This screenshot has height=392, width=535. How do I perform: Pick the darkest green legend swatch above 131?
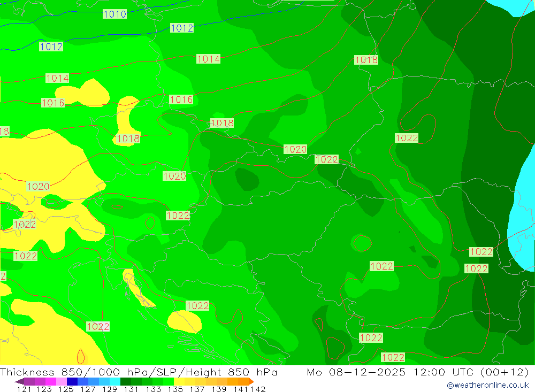pyautogui.click(x=126, y=381)
